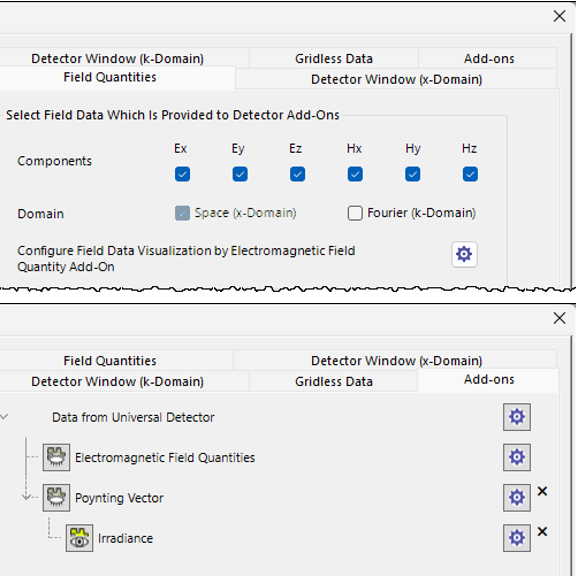Open Detector Window (x-Domain) tab in upper dialog
The image size is (576, 576).
click(x=396, y=79)
